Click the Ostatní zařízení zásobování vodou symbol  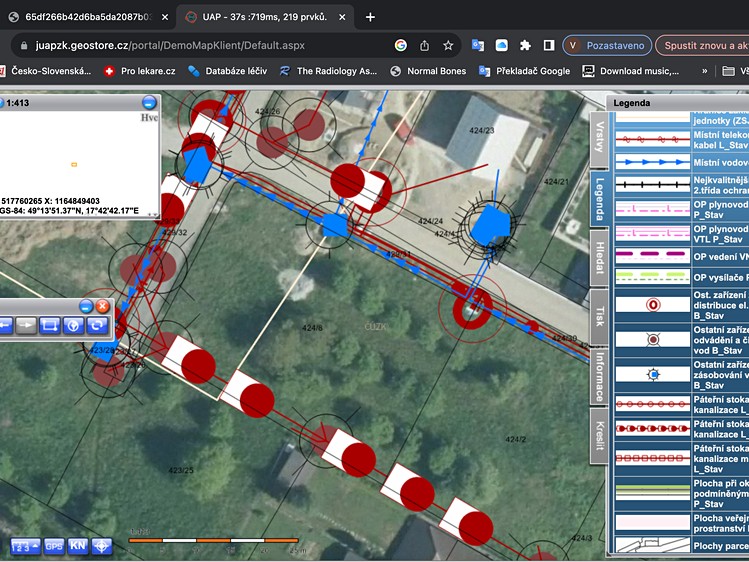[653, 374]
